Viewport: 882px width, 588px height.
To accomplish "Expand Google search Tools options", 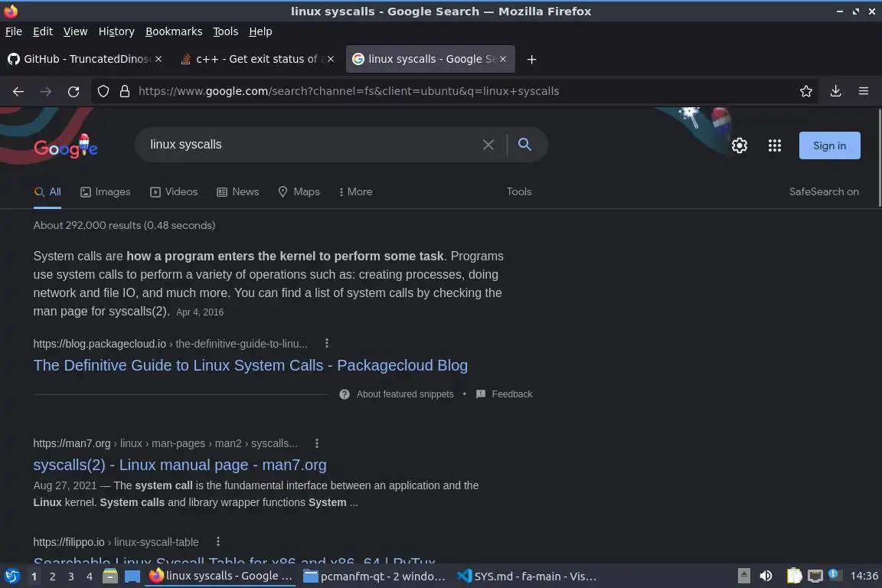I will (519, 192).
